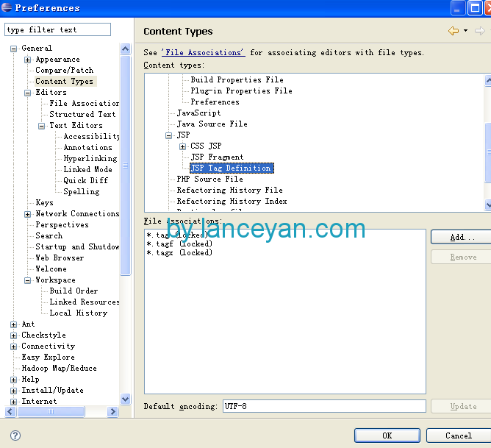Select Local History under Workspace
The width and height of the screenshot is (491, 448).
click(x=79, y=313)
